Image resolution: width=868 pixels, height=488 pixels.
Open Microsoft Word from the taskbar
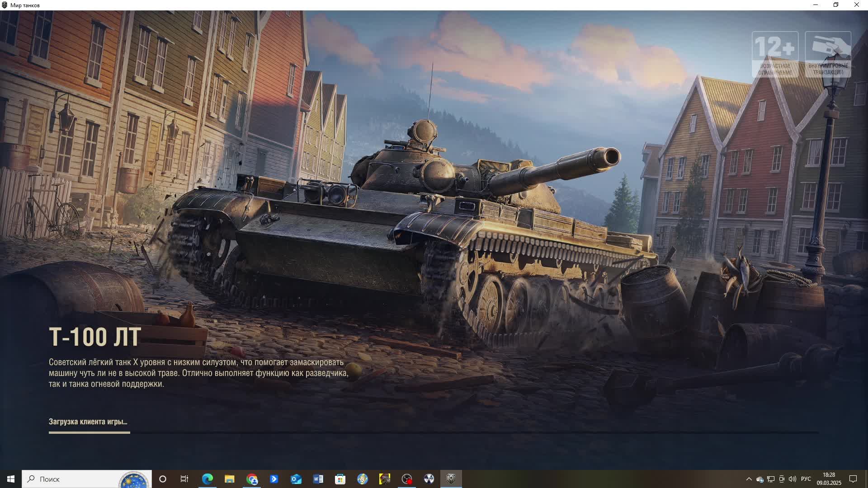pos(318,479)
